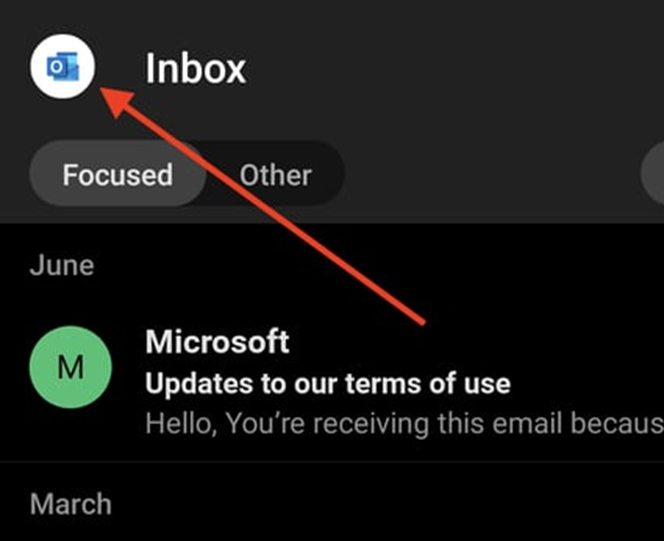This screenshot has width=664, height=541.
Task: Toggle inbox view to Focused messages
Action: coord(118,174)
